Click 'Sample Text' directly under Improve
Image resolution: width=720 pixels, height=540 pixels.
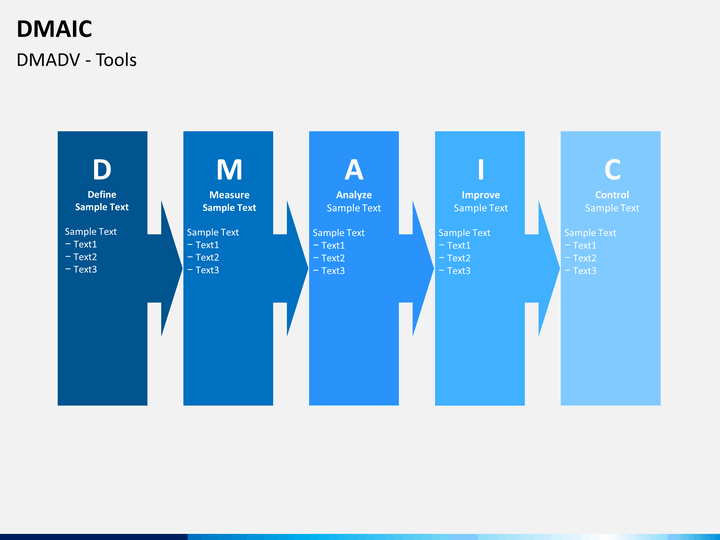[481, 208]
